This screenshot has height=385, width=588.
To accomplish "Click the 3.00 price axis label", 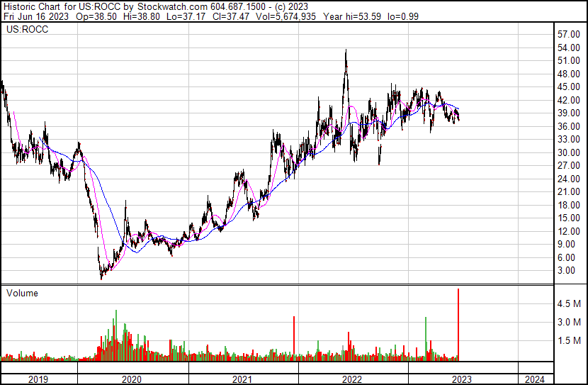I will point(567,270).
